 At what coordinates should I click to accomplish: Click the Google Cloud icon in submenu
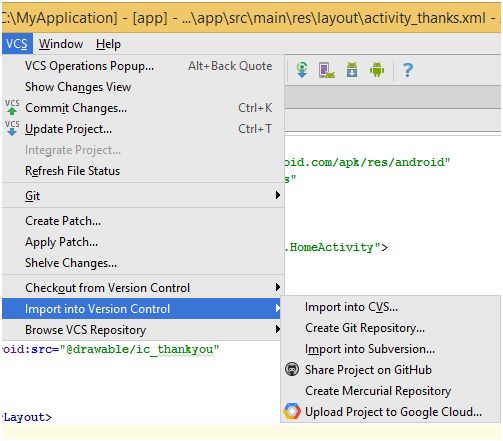coord(292,411)
